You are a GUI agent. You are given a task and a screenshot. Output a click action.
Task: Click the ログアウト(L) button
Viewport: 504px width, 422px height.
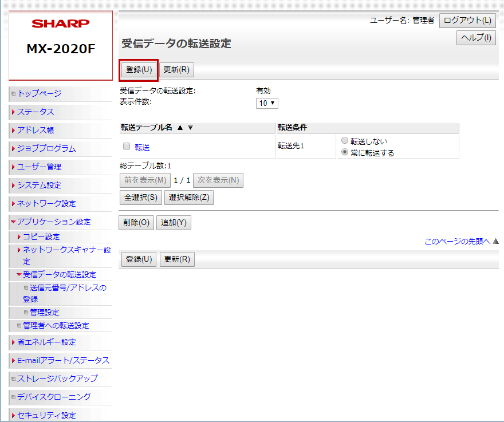click(x=467, y=21)
